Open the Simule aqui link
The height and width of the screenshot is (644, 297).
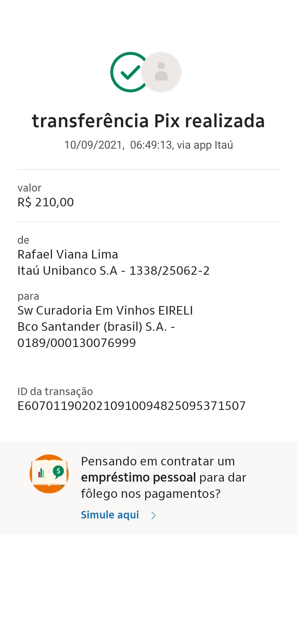110,515
